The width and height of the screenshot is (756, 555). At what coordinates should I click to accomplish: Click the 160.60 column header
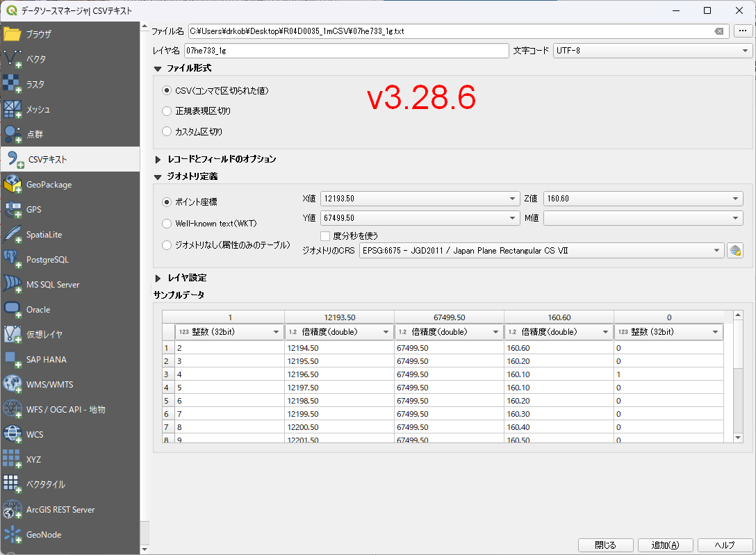tap(559, 317)
